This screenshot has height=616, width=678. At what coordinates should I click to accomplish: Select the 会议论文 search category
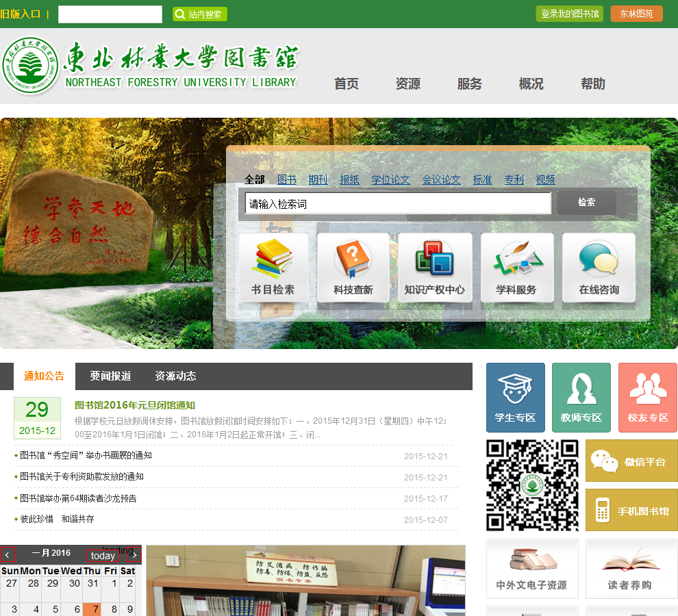tap(442, 179)
